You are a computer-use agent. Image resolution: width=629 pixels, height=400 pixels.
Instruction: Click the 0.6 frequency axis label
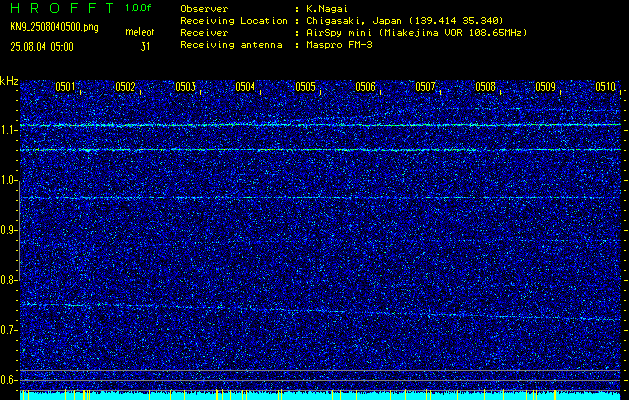pos(8,380)
